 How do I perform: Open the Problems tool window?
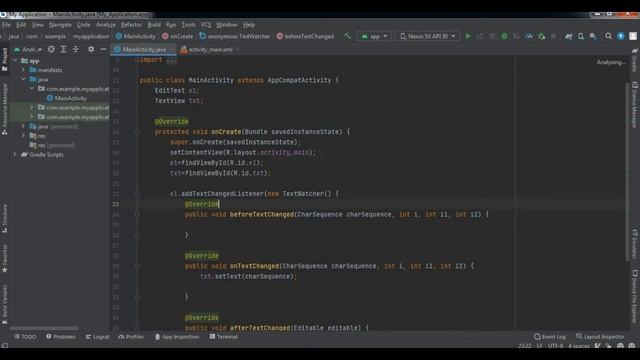click(x=61, y=337)
